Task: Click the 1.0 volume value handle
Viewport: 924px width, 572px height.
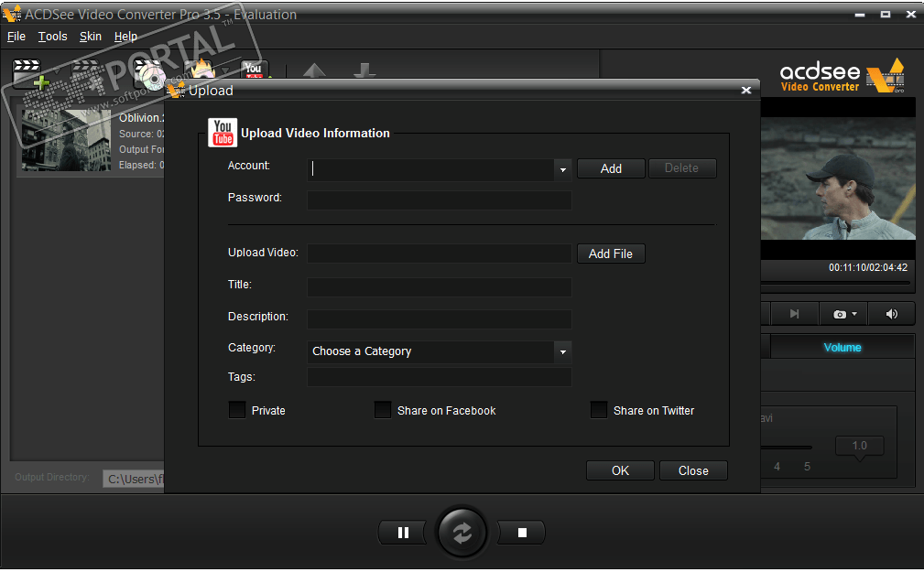Action: point(859,446)
